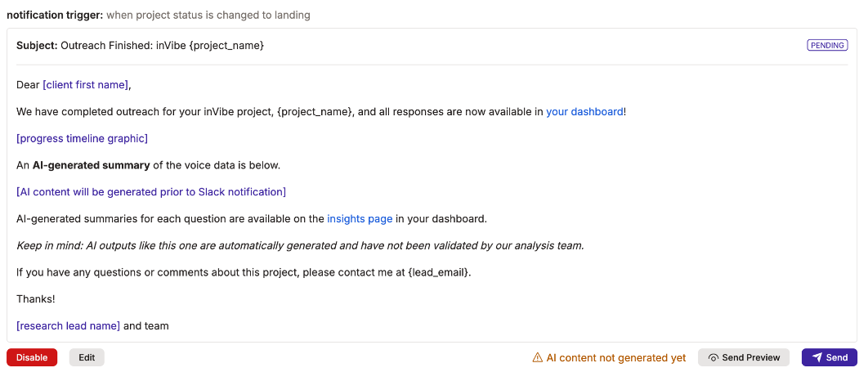Viewport: 868px width, 381px height.
Task: Click the eye icon in Send Preview
Action: 714,358
